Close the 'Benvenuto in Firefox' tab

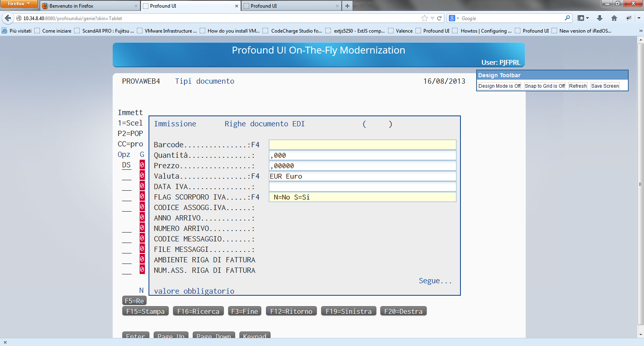(136, 6)
